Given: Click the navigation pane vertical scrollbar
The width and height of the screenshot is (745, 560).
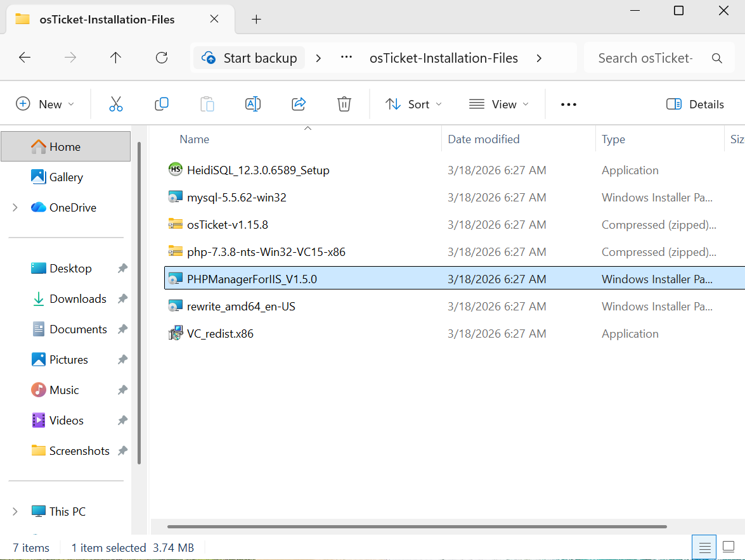Looking at the screenshot, I should pos(139,303).
